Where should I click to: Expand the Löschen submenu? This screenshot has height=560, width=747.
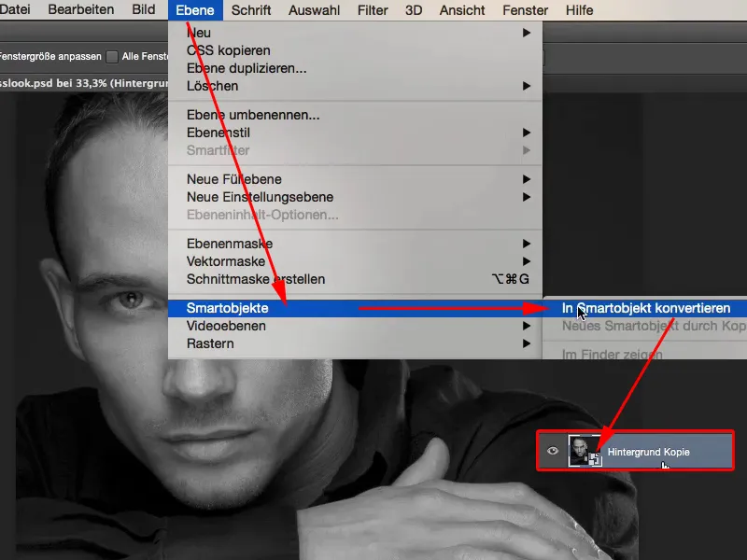pyautogui.click(x=355, y=86)
